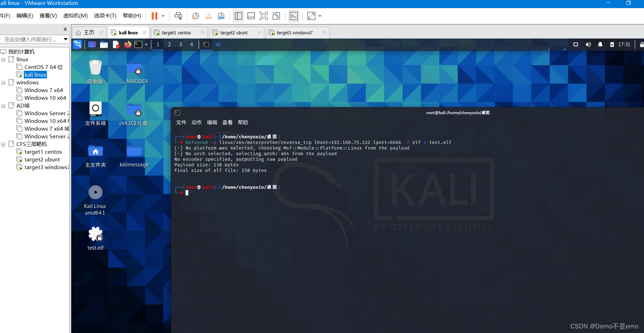Enter full screen mode icon

[264, 16]
